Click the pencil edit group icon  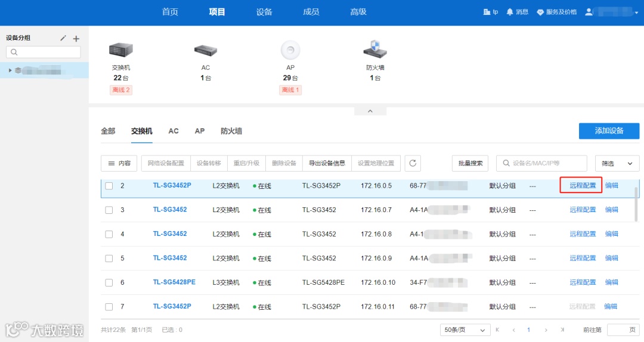(x=63, y=38)
